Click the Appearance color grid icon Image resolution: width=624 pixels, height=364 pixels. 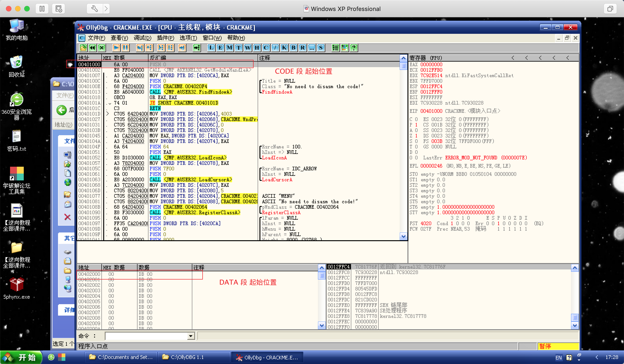(344, 48)
